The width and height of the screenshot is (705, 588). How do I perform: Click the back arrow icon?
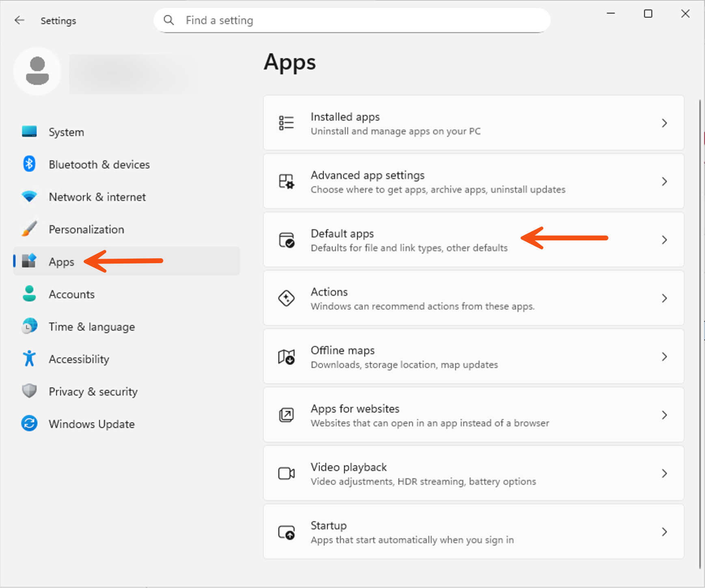click(19, 20)
